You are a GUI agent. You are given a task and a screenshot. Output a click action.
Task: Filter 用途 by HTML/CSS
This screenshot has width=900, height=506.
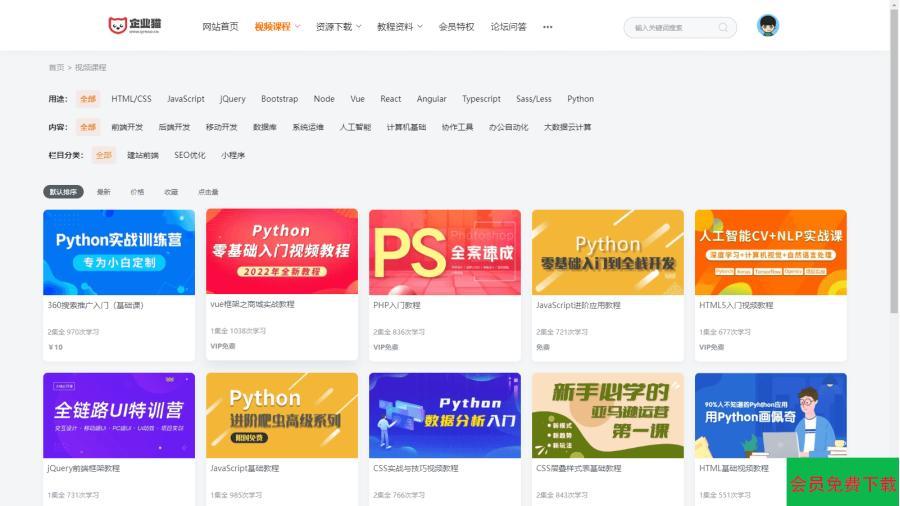point(131,99)
